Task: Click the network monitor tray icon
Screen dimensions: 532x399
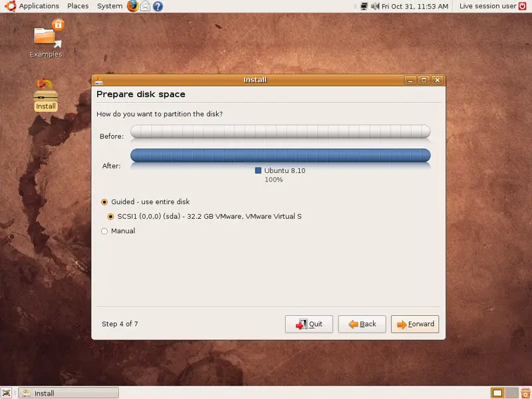Action: coord(364,6)
